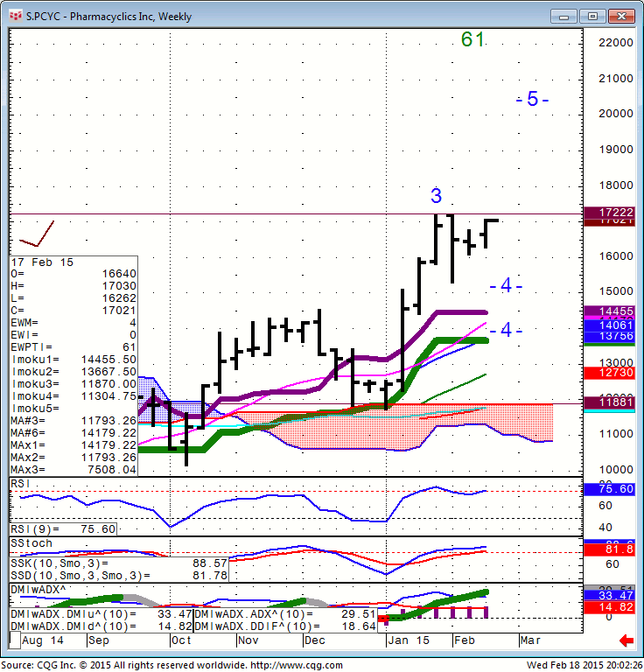Click the 11881 price level tag

point(609,402)
